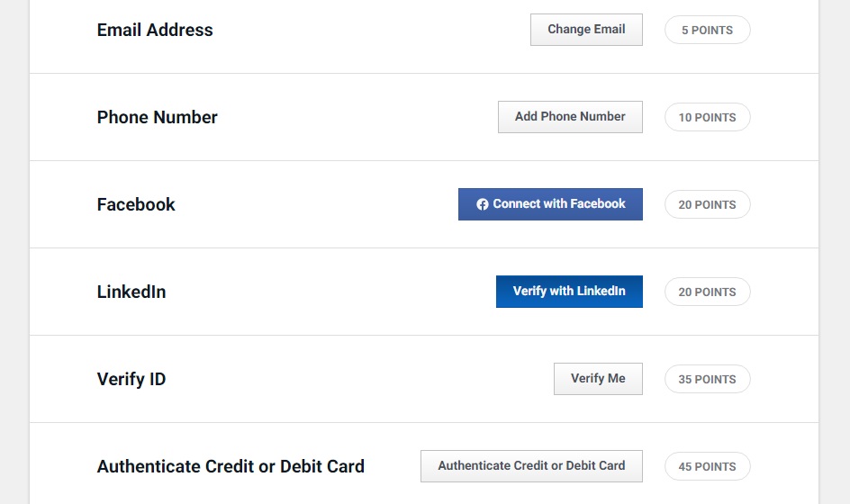
Task: Select the 45 POINTS badge
Action: click(707, 466)
